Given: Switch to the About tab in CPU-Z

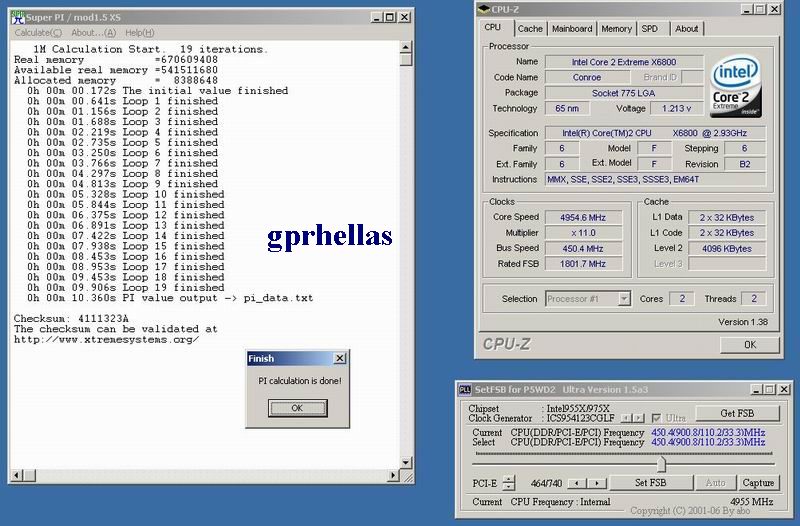Looking at the screenshot, I should 687,29.
